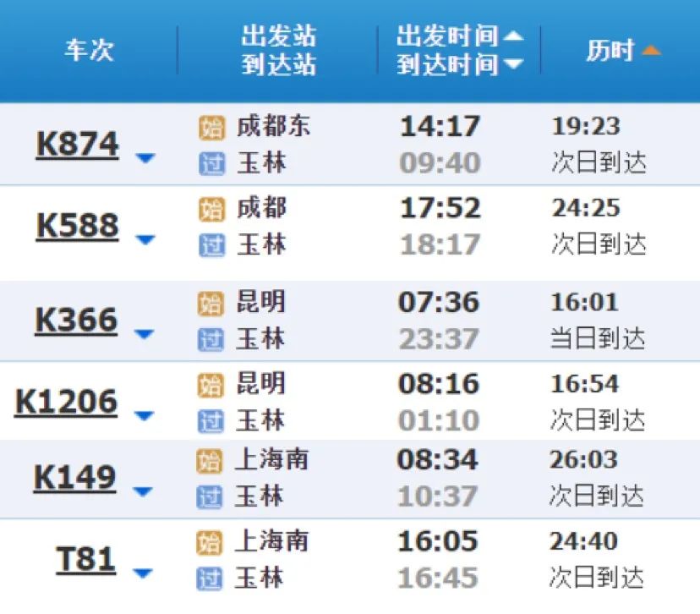Expand stop details for train K588
The image size is (700, 614).
coord(145,240)
